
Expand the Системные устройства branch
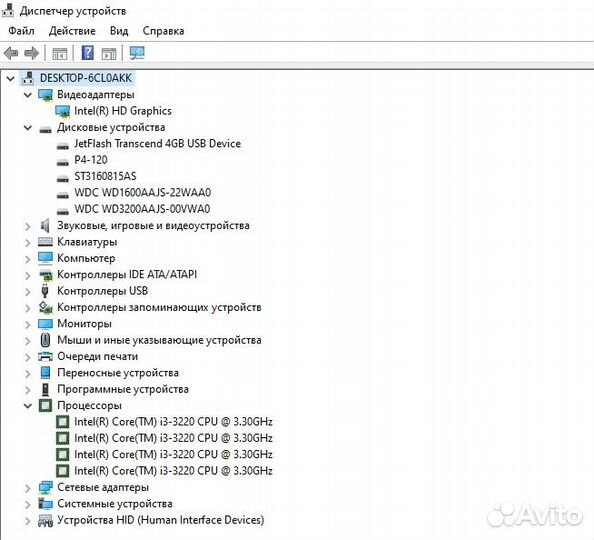click(28, 504)
